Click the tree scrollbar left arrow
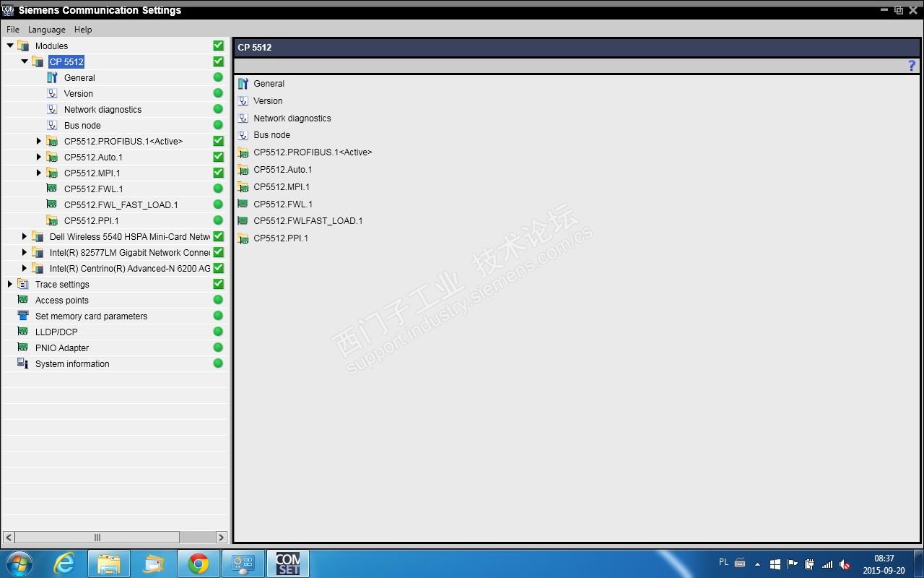 9,538
